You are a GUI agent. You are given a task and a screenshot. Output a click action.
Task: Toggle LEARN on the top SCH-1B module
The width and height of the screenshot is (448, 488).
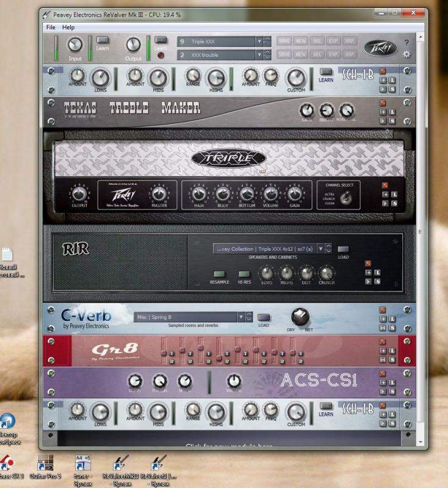tap(326, 72)
